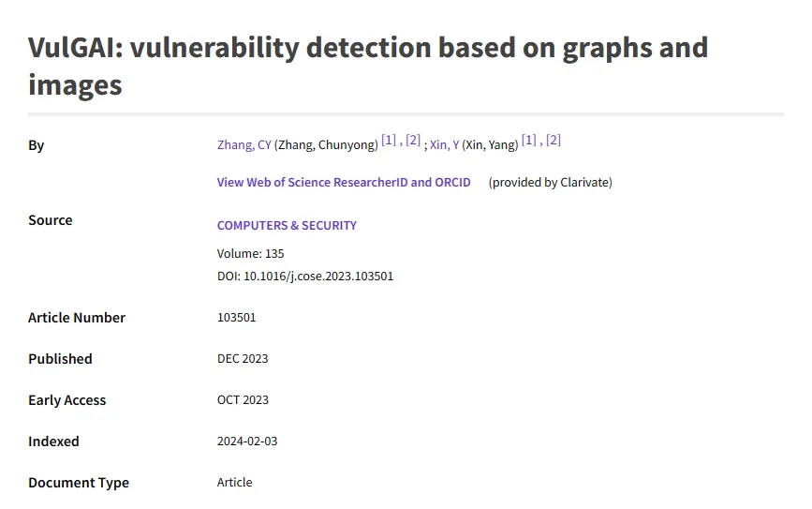Click affiliation [2] next to Zhang, Chunyong
Image resolution: width=812 pixels, height=509 pixels.
click(413, 142)
